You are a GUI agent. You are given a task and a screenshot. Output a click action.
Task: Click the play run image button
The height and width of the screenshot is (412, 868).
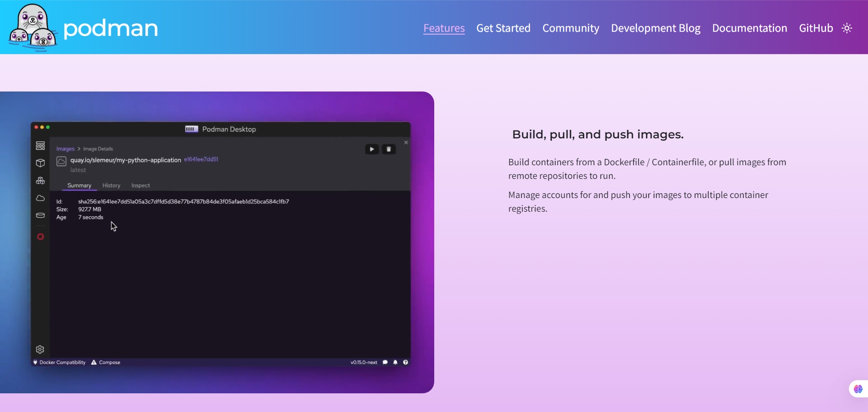[x=372, y=149]
